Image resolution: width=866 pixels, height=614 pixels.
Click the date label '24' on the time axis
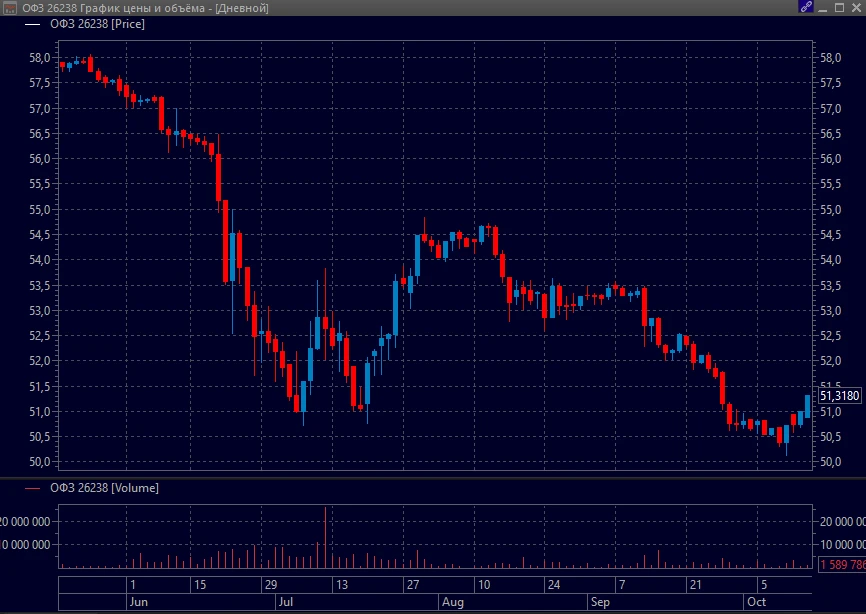tap(553, 585)
